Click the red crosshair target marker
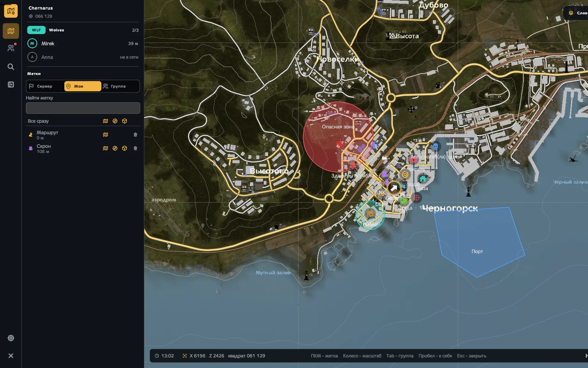The image size is (588, 368). pos(416,198)
